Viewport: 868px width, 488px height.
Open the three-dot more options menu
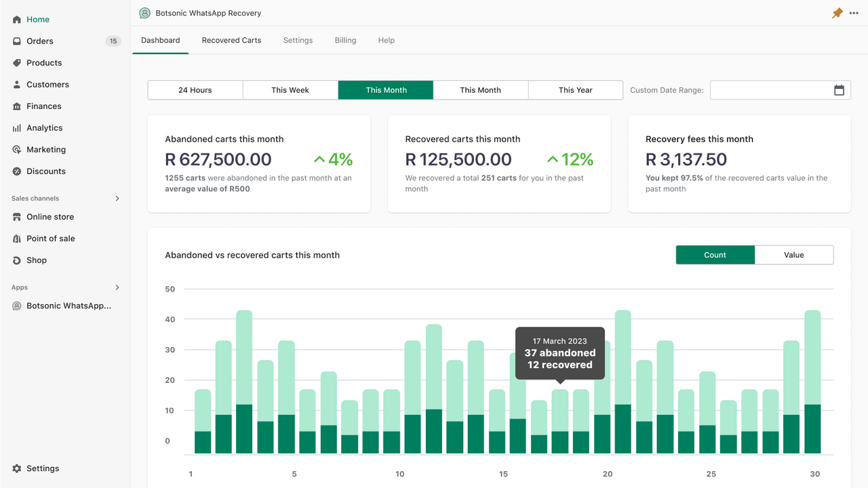(x=854, y=13)
